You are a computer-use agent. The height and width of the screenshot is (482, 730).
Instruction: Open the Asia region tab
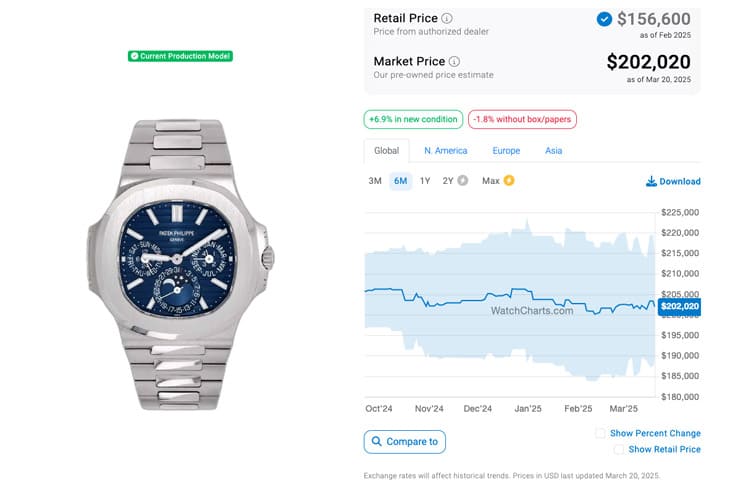554,150
